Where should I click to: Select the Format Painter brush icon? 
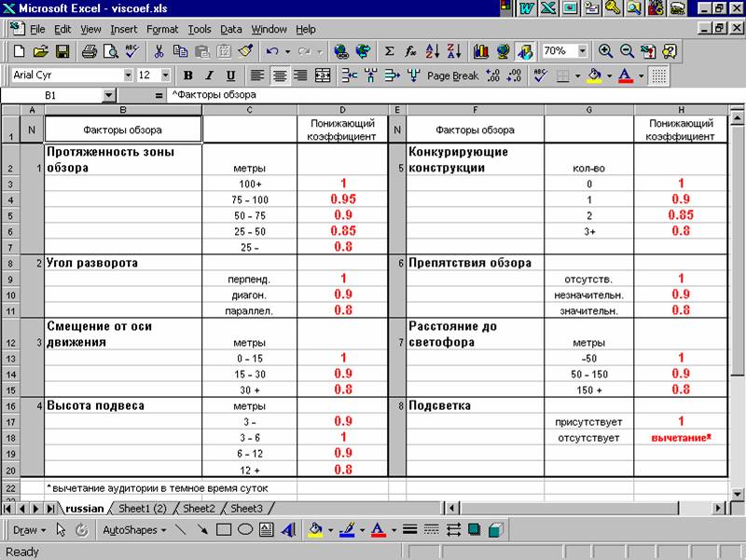[x=245, y=52]
